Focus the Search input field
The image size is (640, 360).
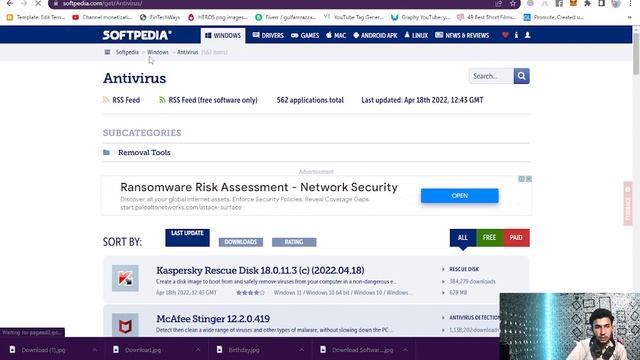(x=491, y=76)
